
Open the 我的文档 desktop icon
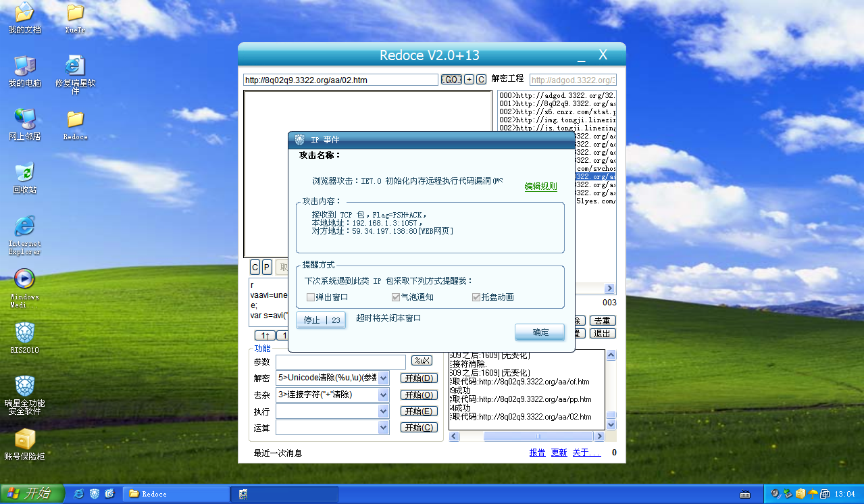coord(24,19)
